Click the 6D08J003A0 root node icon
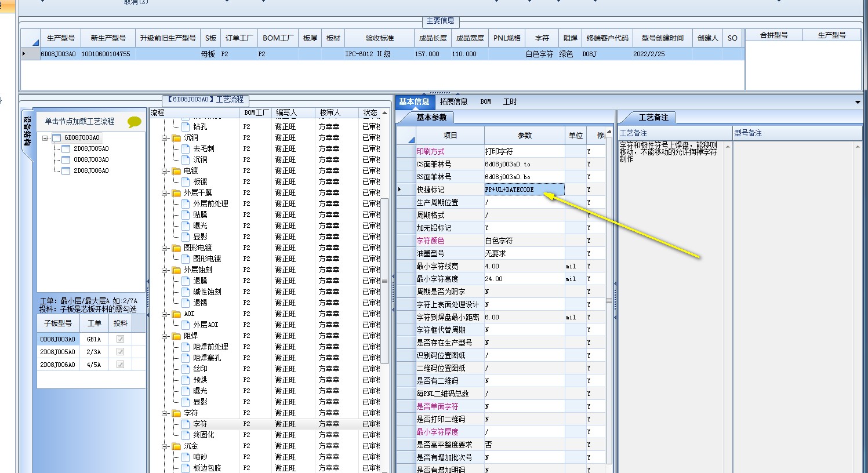The height and width of the screenshot is (473, 868). pos(56,138)
